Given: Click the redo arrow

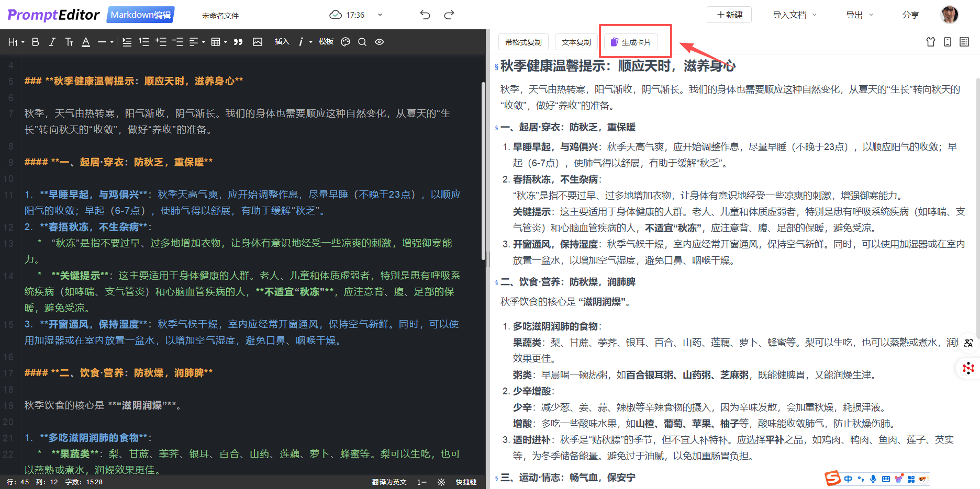Looking at the screenshot, I should (449, 15).
